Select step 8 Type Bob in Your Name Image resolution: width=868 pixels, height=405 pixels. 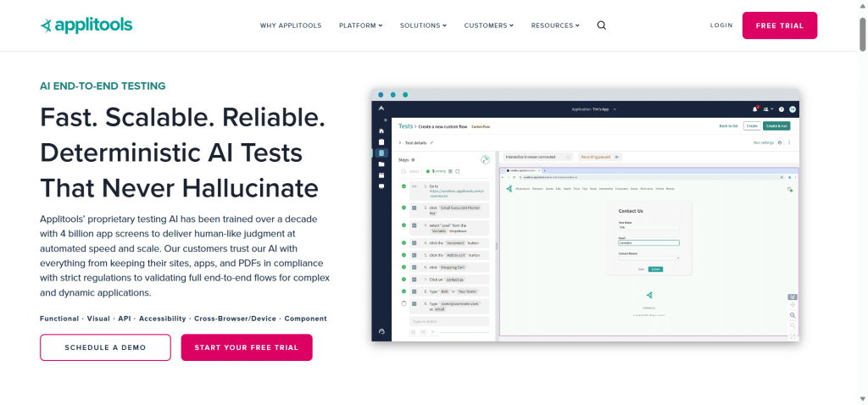pyautogui.click(x=449, y=291)
